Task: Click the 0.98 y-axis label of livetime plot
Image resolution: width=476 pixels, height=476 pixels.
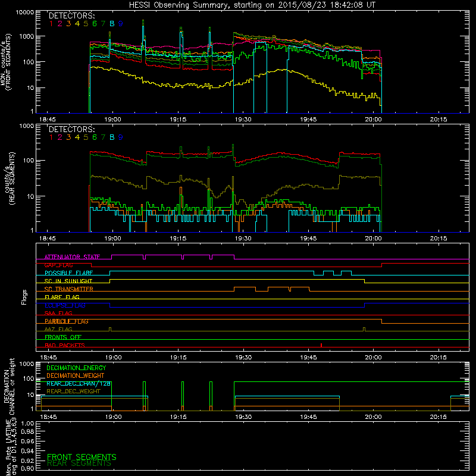Action: click(x=27, y=432)
